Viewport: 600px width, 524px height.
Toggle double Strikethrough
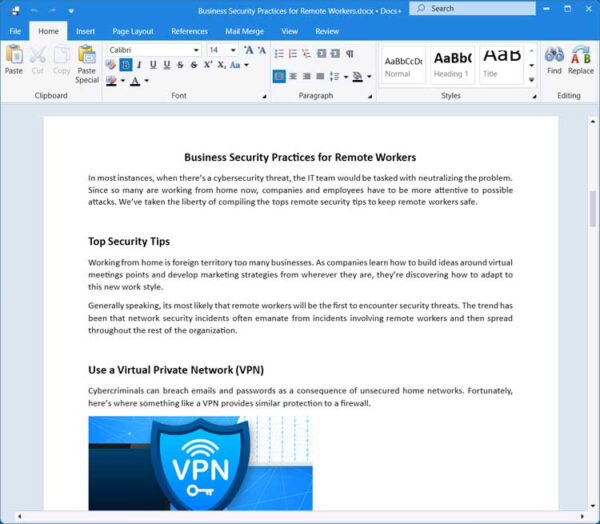point(194,65)
